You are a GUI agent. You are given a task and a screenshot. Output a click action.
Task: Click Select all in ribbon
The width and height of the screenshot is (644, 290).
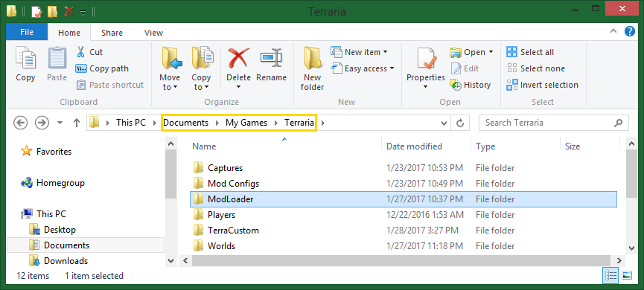click(x=530, y=52)
